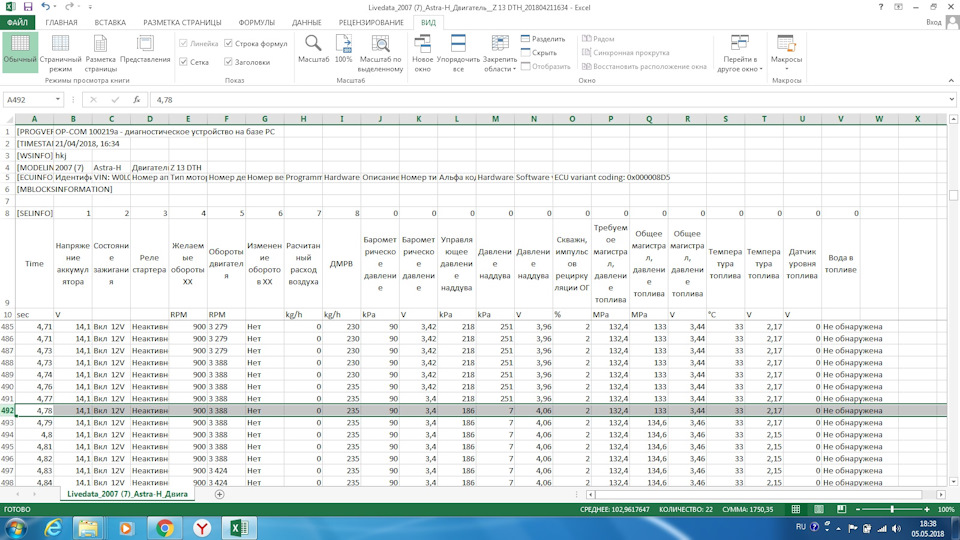The height and width of the screenshot is (540, 960).
Task: Arrange windows with Упорядочить все
Action: coord(458,52)
